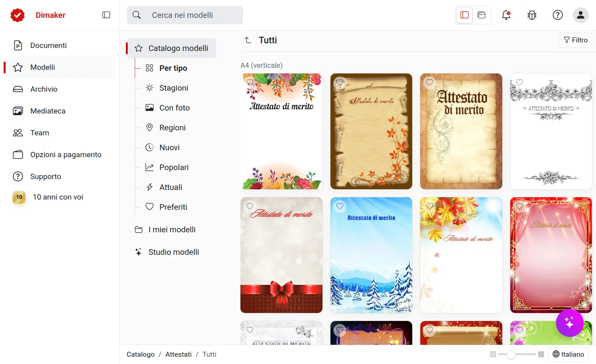Click the Catalogo breadcrumb link
The image size is (596, 364).
[x=140, y=354]
